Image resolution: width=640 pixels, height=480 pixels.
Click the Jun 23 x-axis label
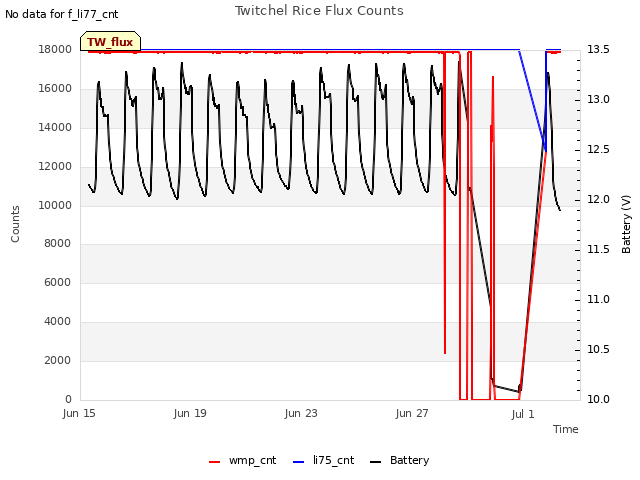301,413
